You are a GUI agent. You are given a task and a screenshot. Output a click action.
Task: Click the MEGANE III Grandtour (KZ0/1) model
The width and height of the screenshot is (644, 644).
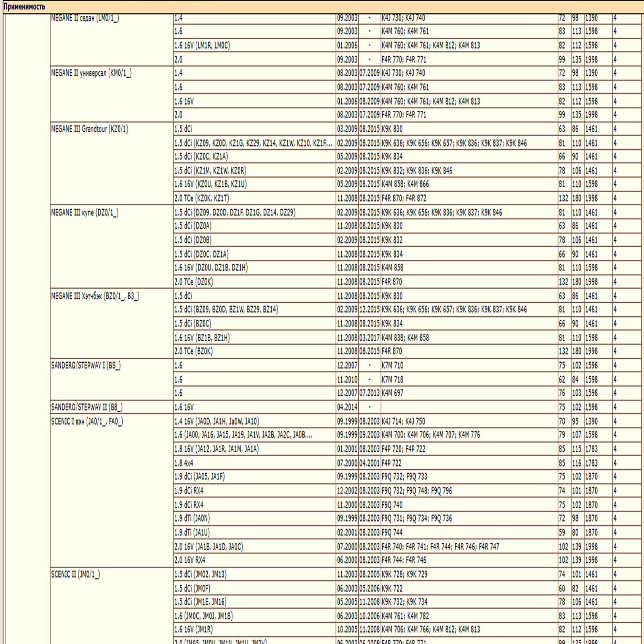click(x=89, y=129)
